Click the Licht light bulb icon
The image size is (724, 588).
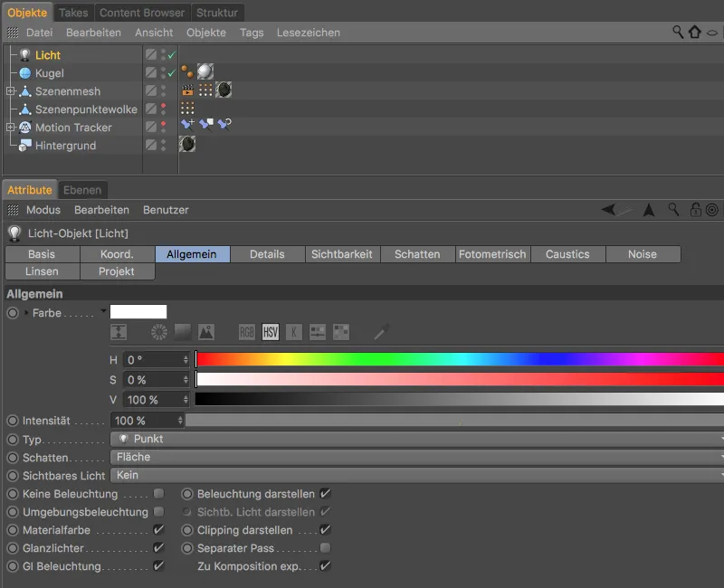tap(25, 55)
